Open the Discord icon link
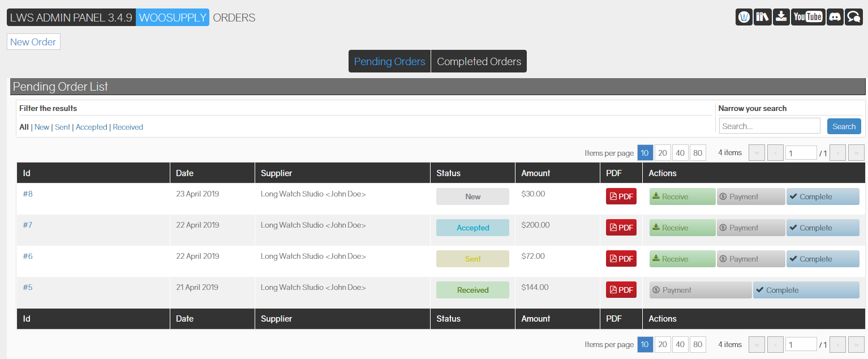868x359 pixels. coord(835,17)
